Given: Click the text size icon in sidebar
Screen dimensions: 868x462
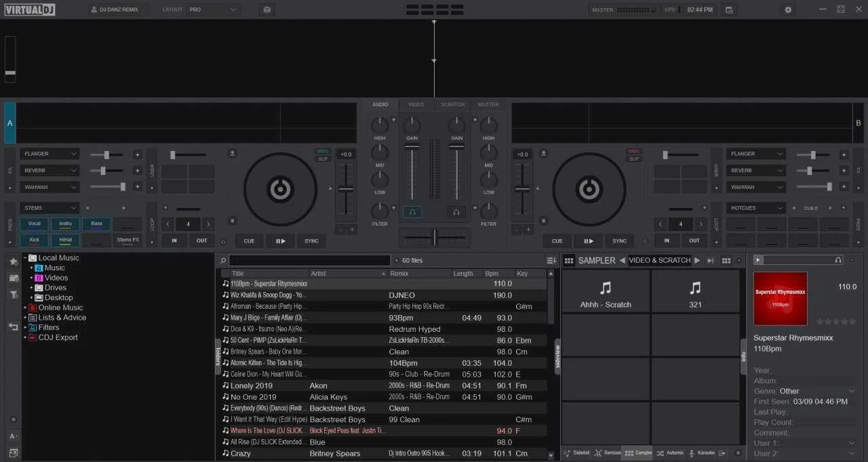Looking at the screenshot, I should [x=13, y=436].
